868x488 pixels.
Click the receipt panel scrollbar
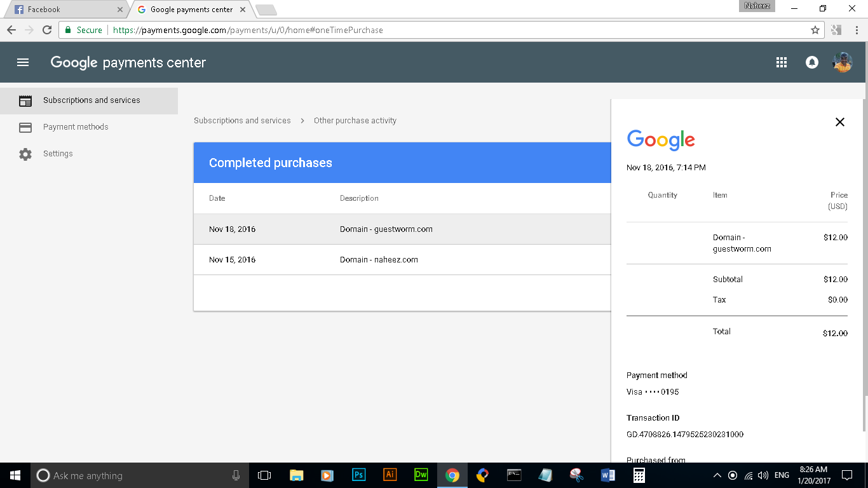865,414
